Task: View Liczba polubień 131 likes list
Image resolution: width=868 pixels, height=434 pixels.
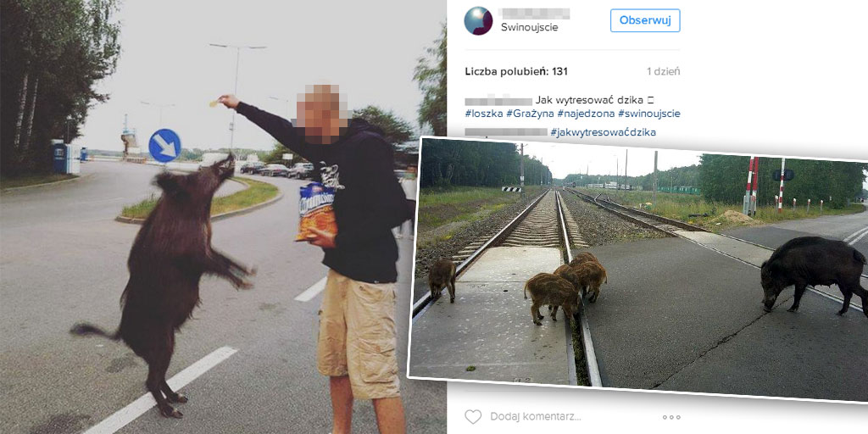Action: (x=516, y=71)
